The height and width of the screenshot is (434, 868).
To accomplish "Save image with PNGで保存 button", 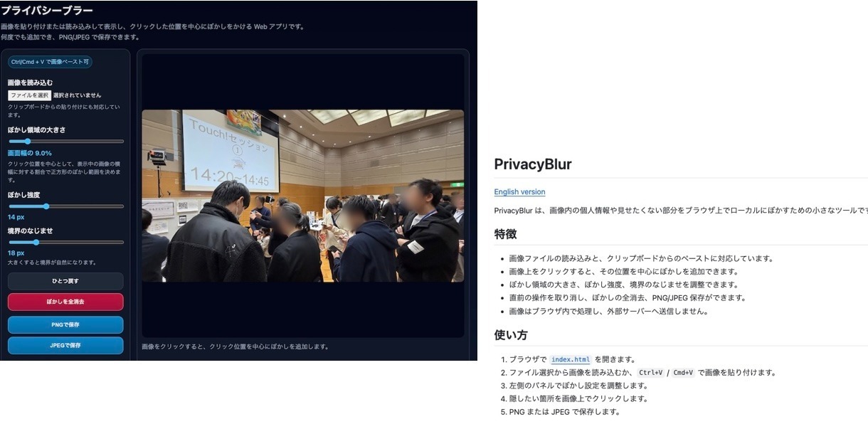I will (65, 325).
